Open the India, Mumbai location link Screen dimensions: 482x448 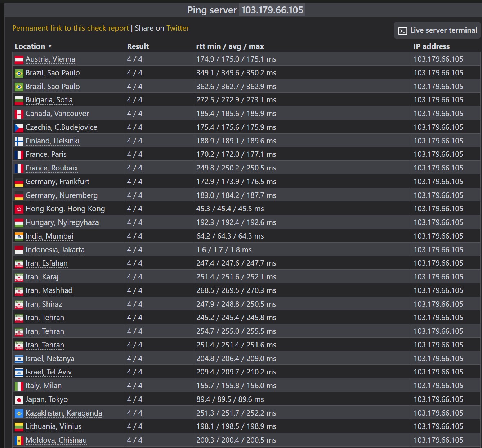click(x=49, y=236)
